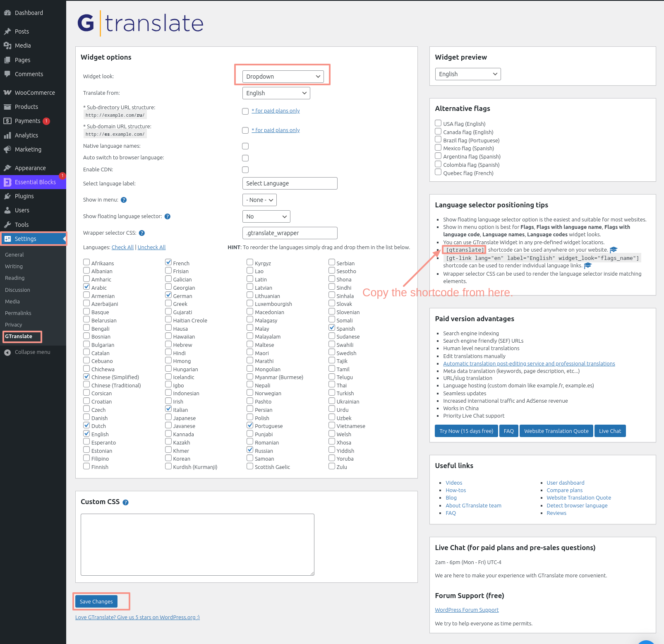Open the Translate from dropdown

[x=276, y=93]
